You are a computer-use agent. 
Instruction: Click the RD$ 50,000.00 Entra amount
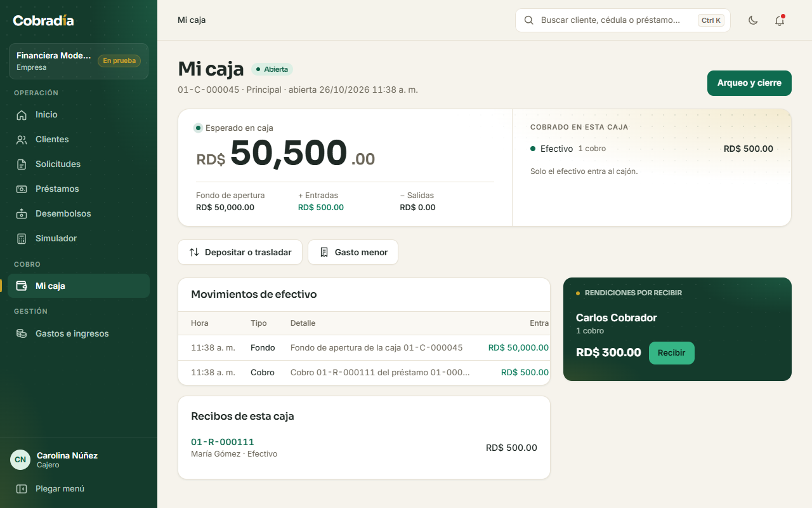coord(518,348)
